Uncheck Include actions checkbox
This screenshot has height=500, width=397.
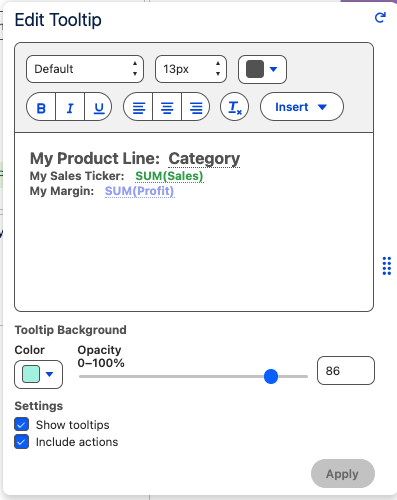(x=21, y=442)
